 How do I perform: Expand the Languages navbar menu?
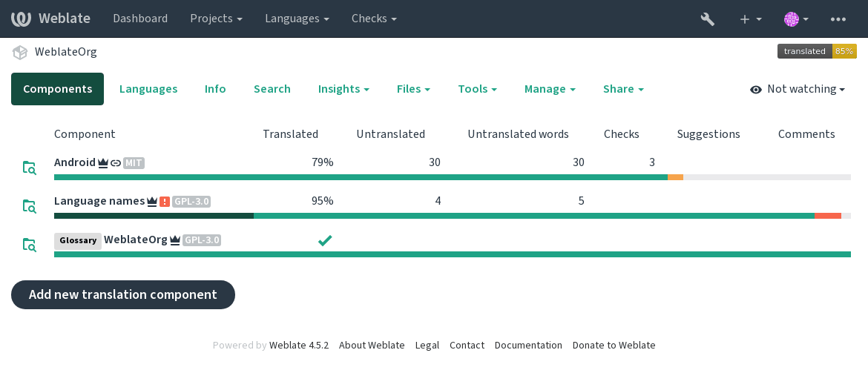pyautogui.click(x=297, y=19)
